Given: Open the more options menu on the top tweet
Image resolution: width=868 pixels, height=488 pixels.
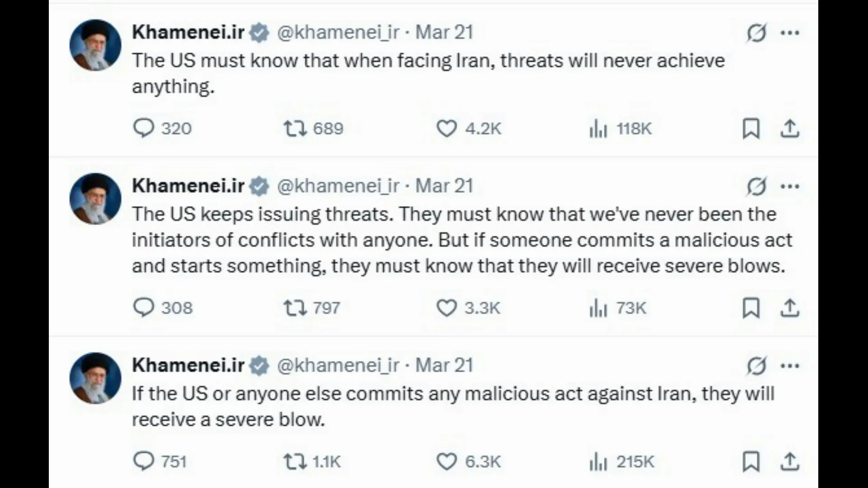Looking at the screenshot, I should click(790, 33).
